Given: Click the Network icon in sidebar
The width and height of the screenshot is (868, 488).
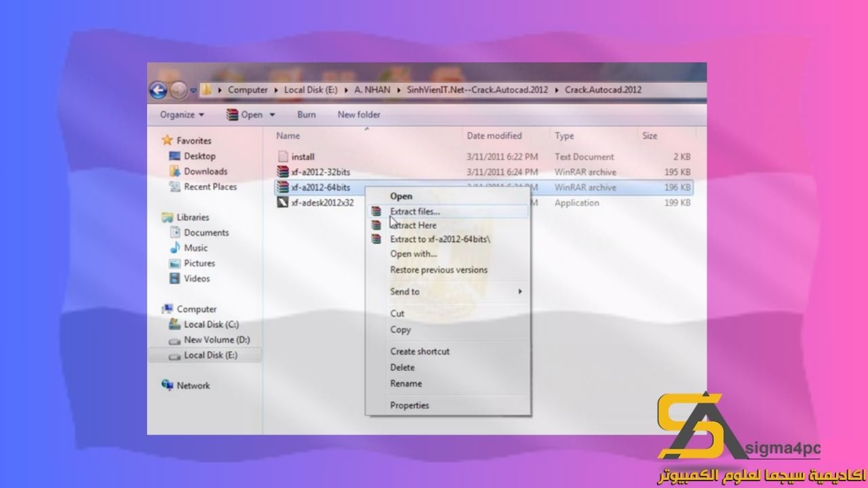Looking at the screenshot, I should tap(167, 385).
